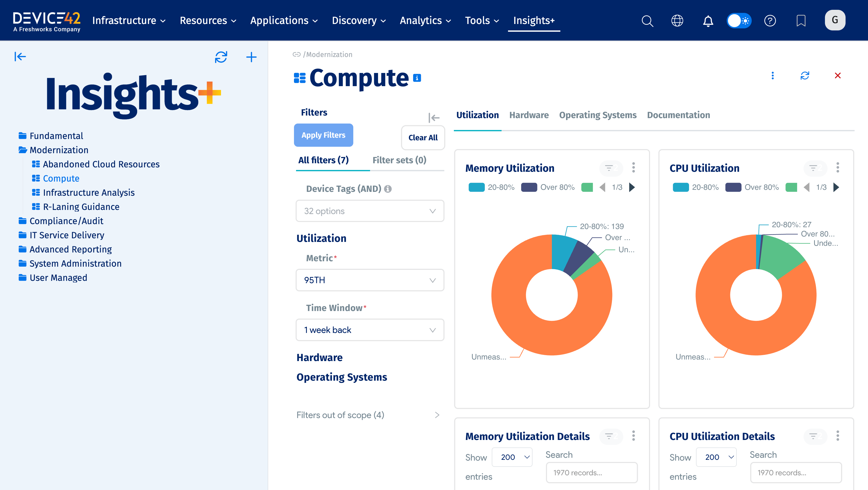
Task: Open the notifications bell
Action: (708, 21)
